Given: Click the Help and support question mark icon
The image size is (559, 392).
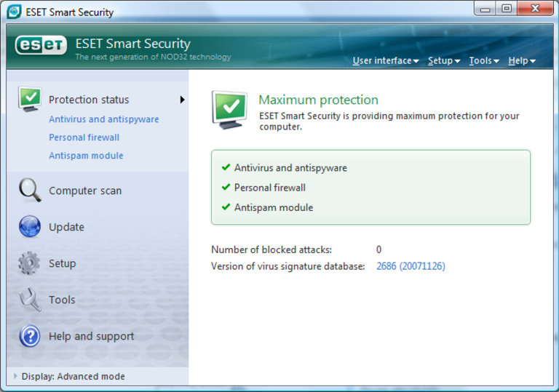Looking at the screenshot, I should (30, 336).
